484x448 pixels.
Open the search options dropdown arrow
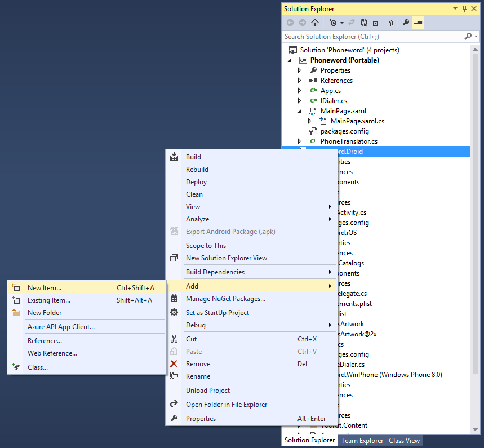click(476, 37)
